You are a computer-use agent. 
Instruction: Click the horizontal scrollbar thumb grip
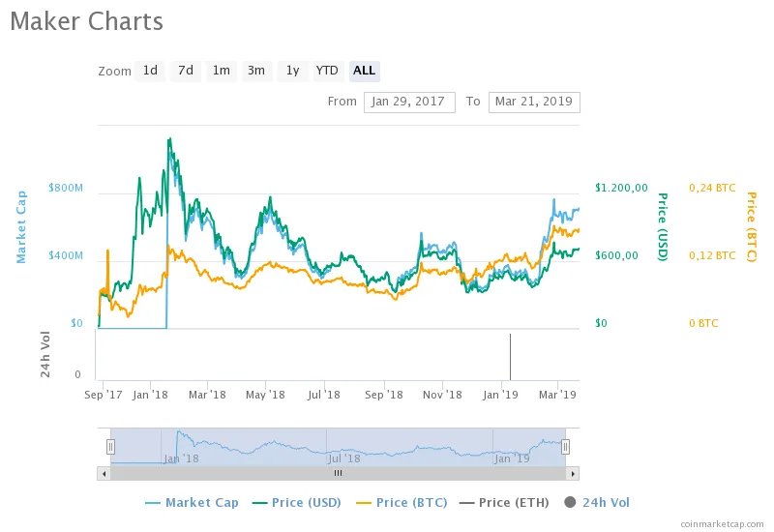(x=338, y=473)
